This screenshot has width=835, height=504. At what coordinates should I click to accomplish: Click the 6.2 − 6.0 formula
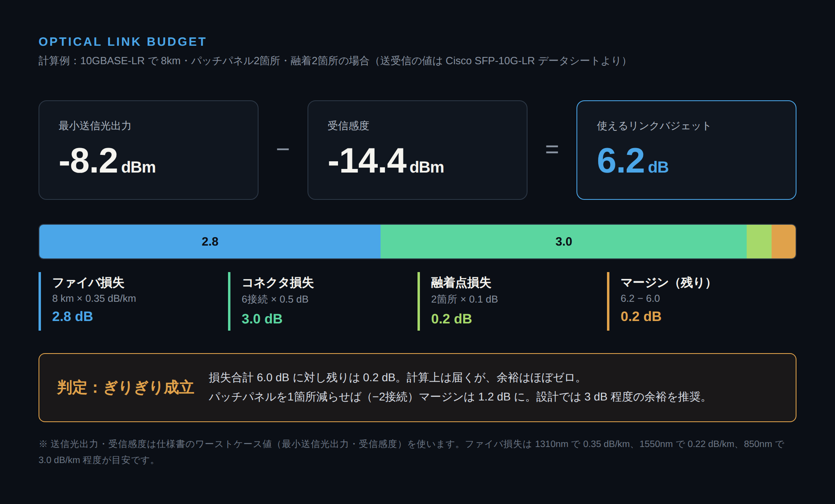640,299
